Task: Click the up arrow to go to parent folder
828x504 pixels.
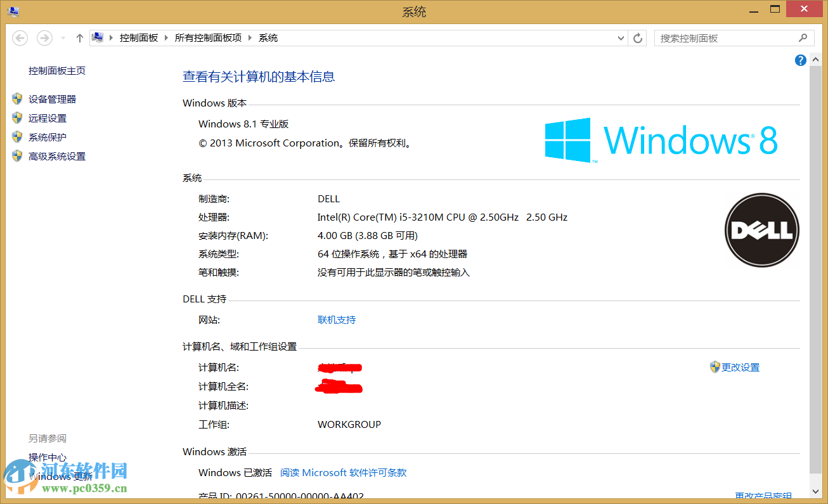Action: [x=79, y=38]
